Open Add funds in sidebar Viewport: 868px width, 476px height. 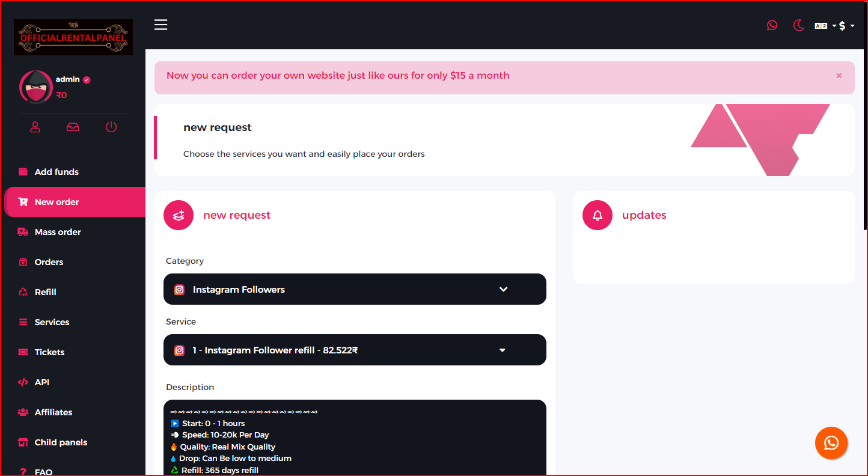click(57, 172)
